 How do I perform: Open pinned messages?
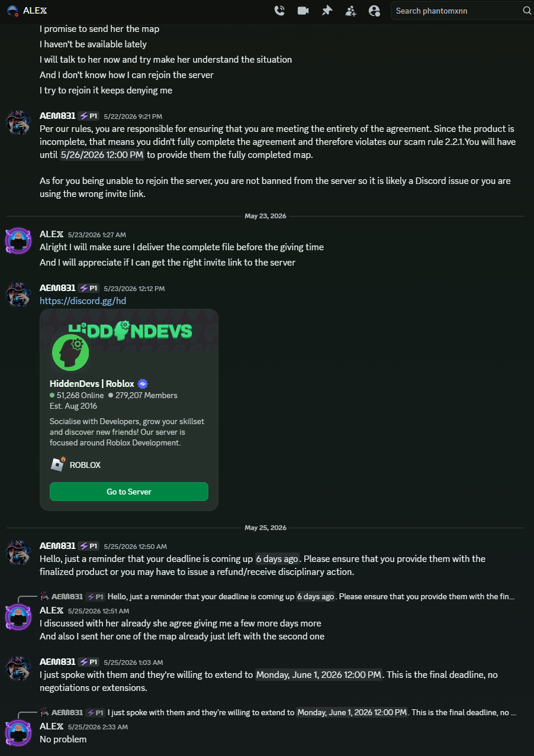[327, 11]
